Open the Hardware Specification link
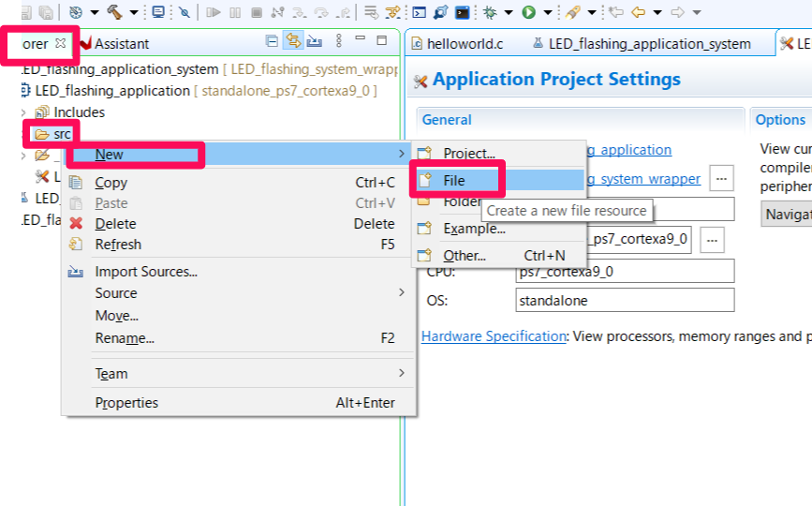 494,336
